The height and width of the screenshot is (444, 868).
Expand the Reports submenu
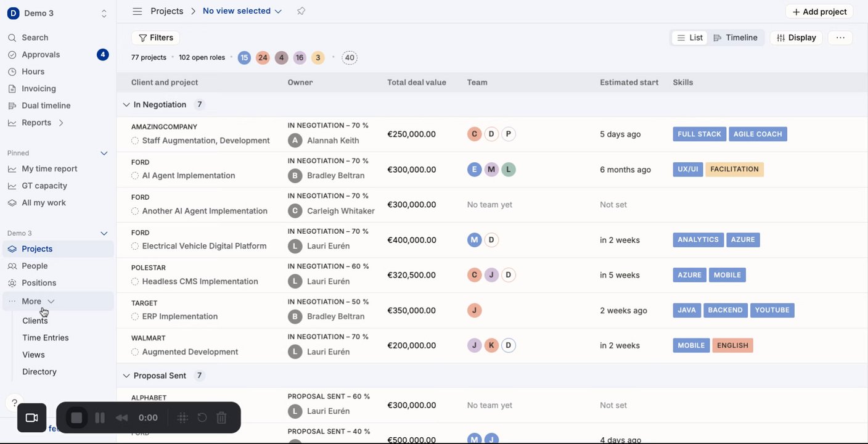(61, 123)
